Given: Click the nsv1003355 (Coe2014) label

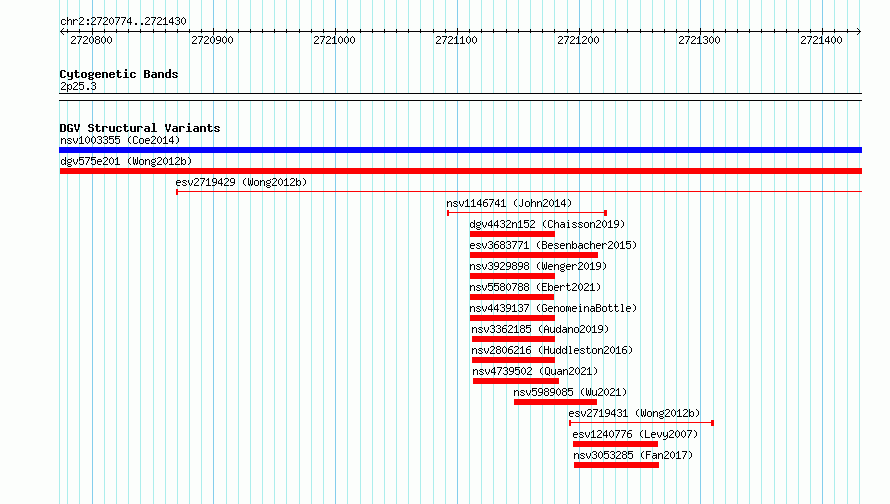Looking at the screenshot, I should pos(120,140).
